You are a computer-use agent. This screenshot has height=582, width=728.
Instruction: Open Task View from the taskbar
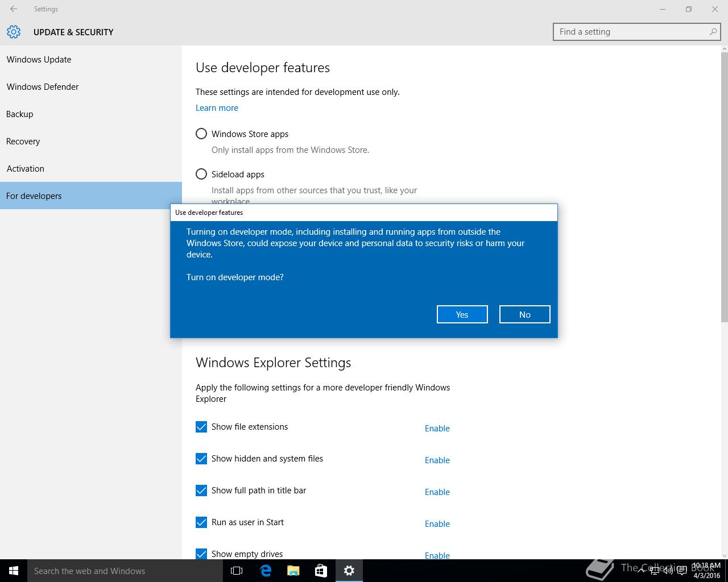[x=237, y=571]
